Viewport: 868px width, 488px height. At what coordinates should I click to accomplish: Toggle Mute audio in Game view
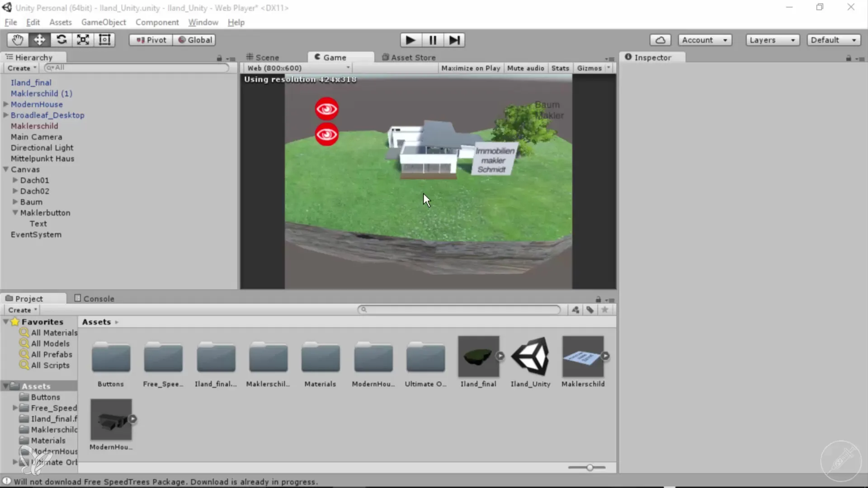pos(525,68)
